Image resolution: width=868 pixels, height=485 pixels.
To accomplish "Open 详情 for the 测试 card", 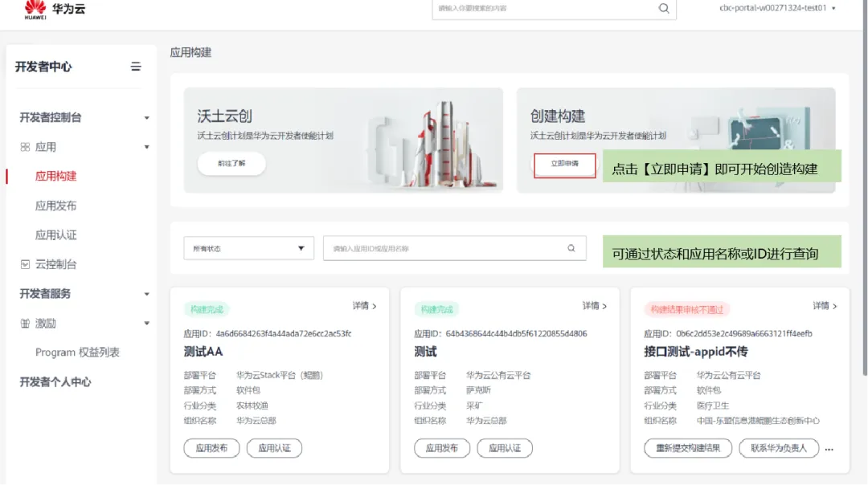I will [x=595, y=306].
